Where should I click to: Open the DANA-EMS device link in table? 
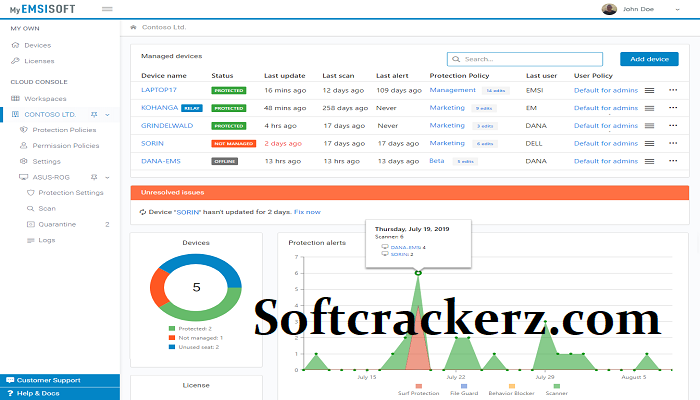tap(161, 161)
